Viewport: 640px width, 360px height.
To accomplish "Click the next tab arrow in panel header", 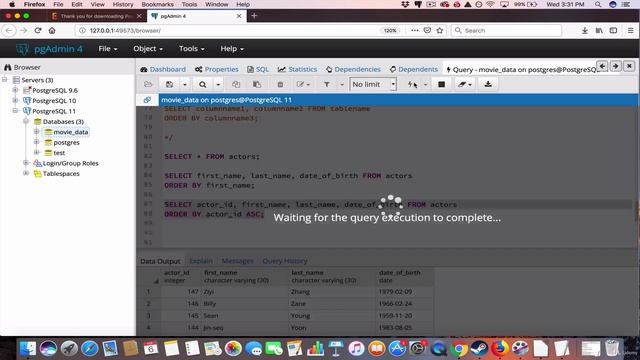I will tap(616, 66).
